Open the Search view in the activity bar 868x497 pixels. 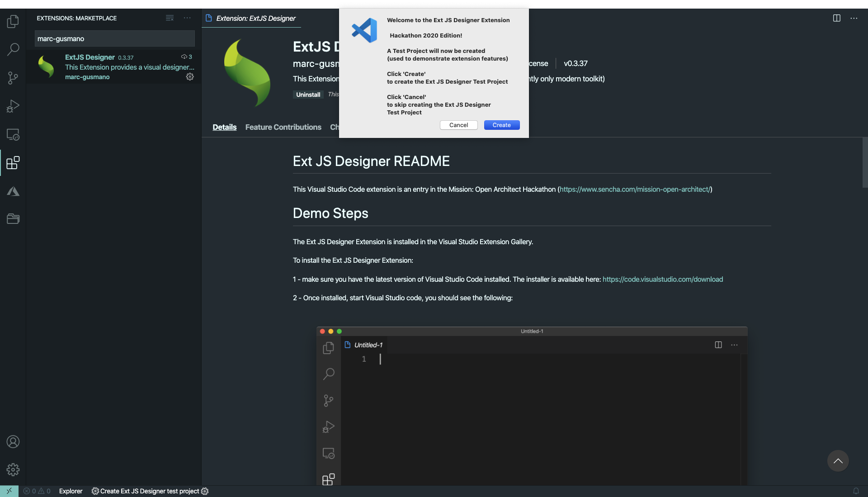[13, 49]
